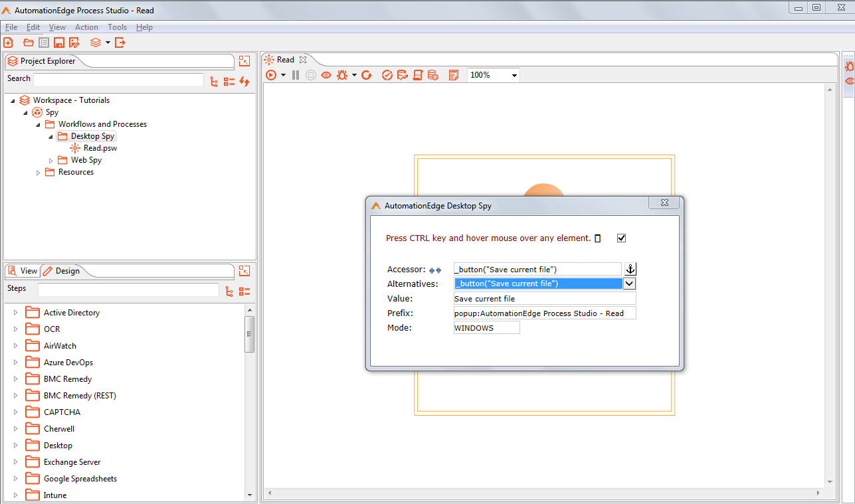
Task: Close the Read tab with X
Action: point(303,60)
